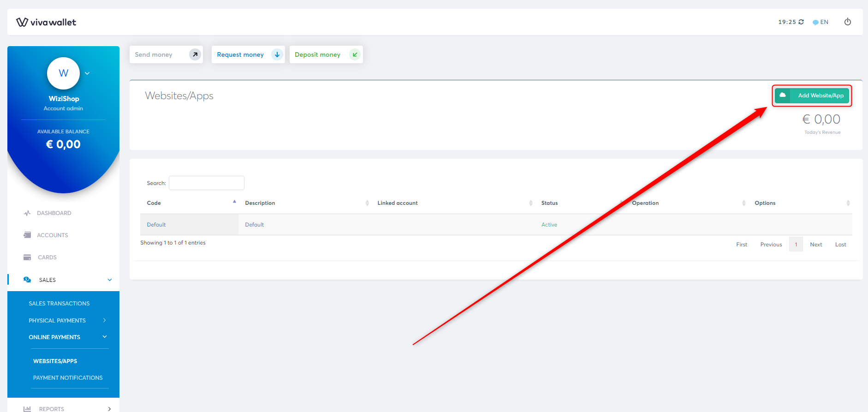Click the Add Website/App button
The height and width of the screenshot is (412, 868).
tap(812, 96)
